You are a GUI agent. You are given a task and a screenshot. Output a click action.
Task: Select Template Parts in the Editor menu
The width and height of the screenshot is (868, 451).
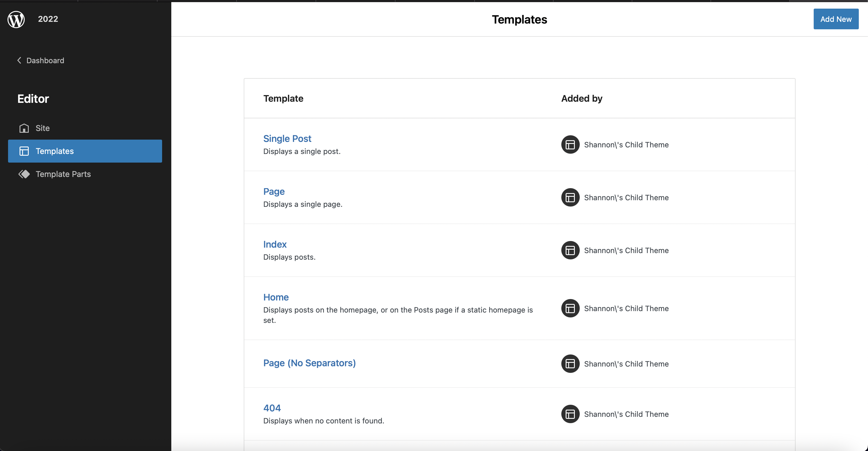(x=63, y=174)
